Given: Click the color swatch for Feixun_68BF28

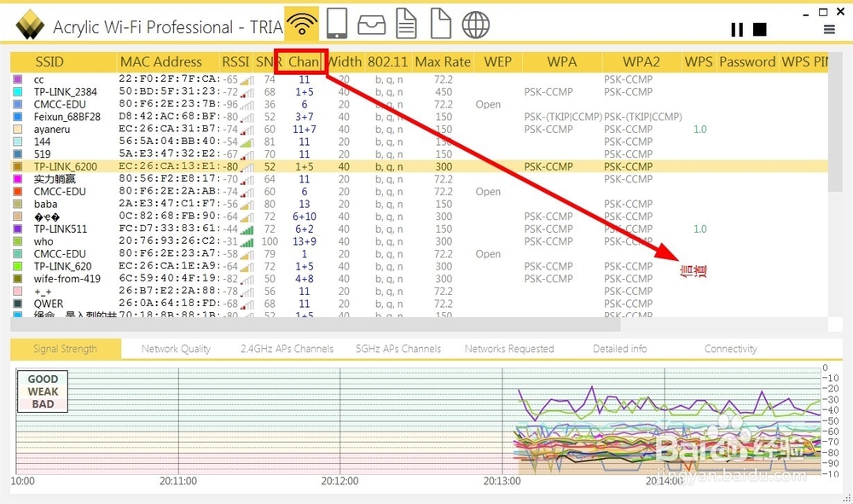Looking at the screenshot, I should [x=17, y=117].
